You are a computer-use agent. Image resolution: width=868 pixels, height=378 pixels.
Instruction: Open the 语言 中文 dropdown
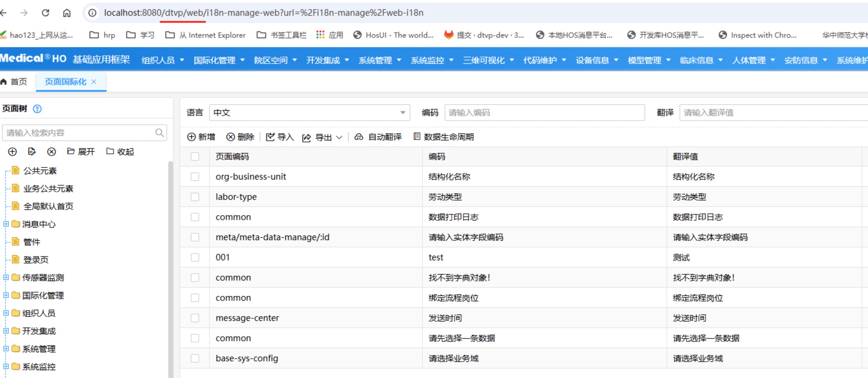tap(309, 113)
